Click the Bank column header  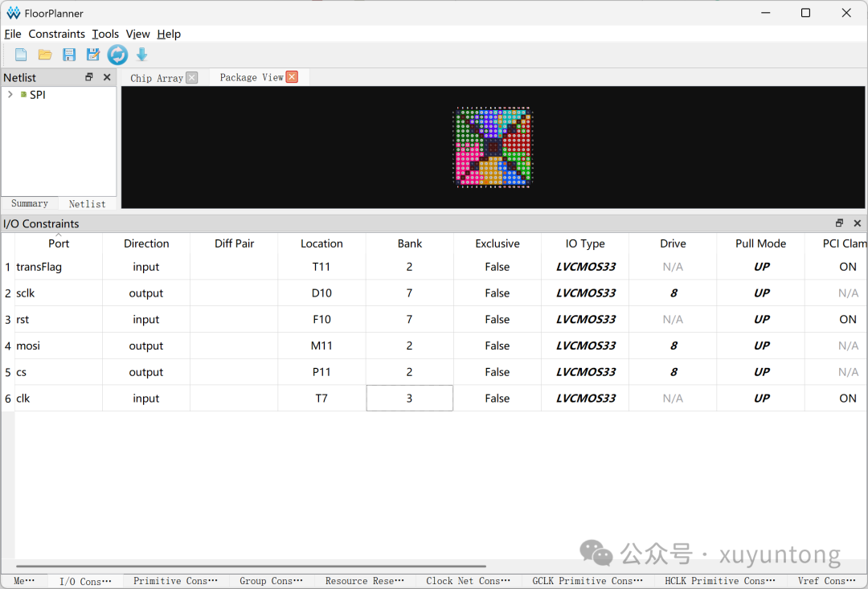click(x=410, y=243)
